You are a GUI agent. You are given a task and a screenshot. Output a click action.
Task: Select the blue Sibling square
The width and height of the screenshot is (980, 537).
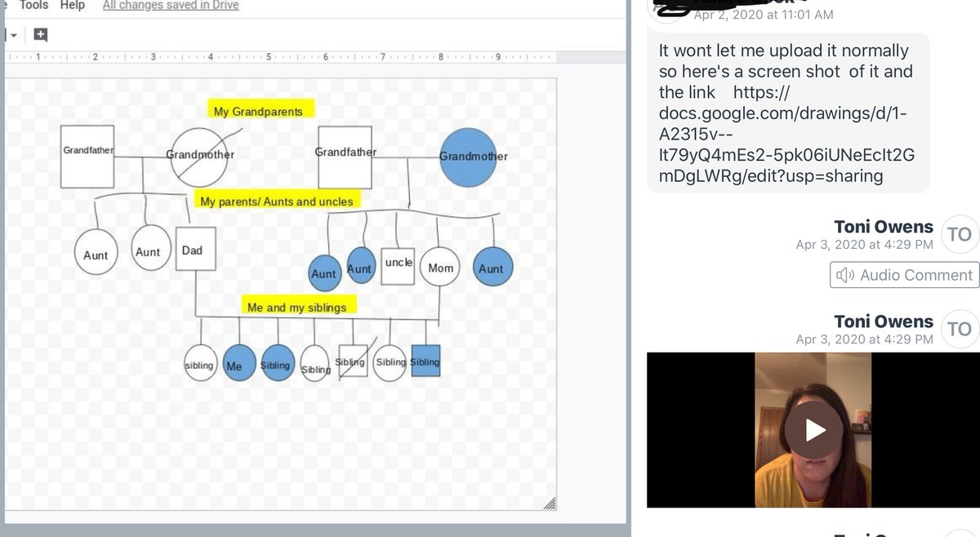(x=425, y=361)
